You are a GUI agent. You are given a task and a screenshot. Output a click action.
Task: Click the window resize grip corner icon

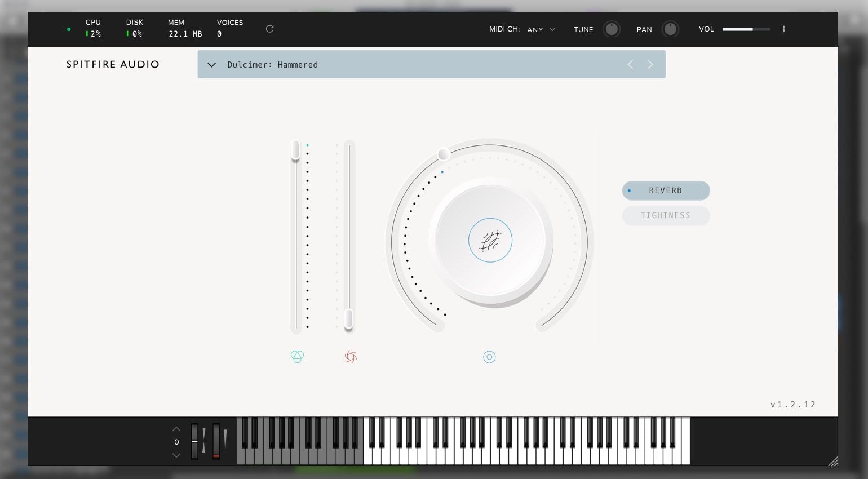tap(833, 461)
